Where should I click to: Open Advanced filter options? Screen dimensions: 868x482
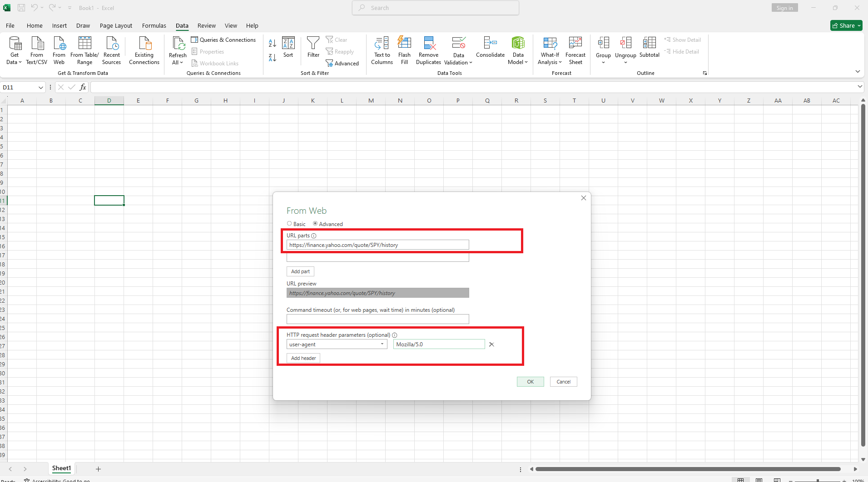[342, 64]
